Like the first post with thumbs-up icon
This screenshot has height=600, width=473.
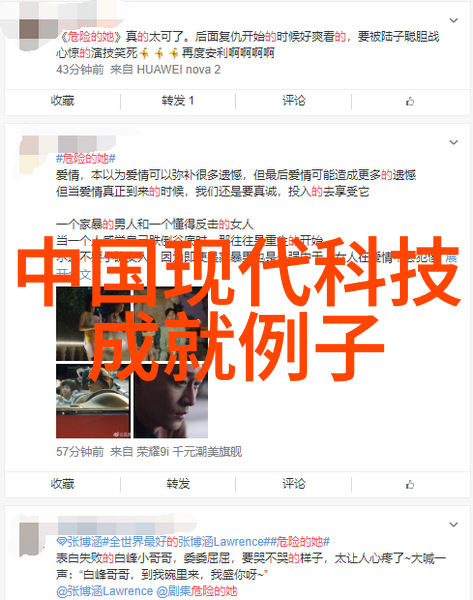click(410, 101)
